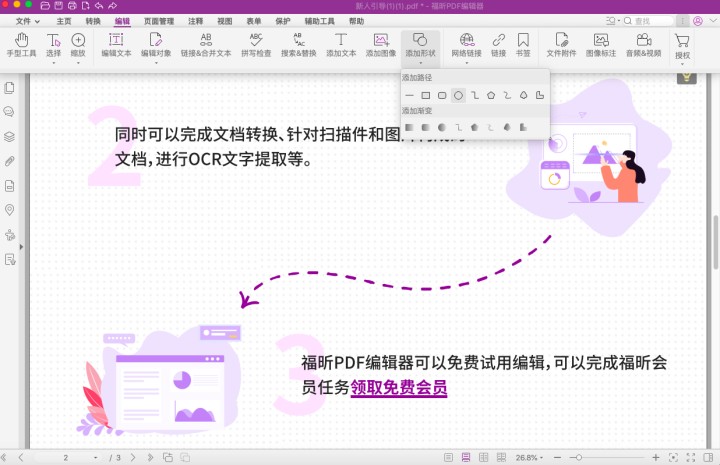The image size is (720, 465).
Task: Open 搜索&替换 search and replace
Action: tap(298, 45)
